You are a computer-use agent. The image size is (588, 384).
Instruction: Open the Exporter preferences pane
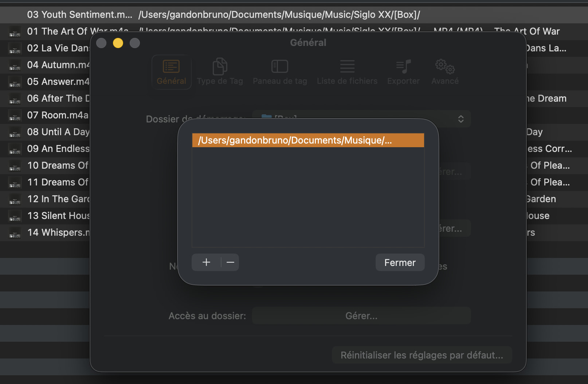tap(403, 72)
